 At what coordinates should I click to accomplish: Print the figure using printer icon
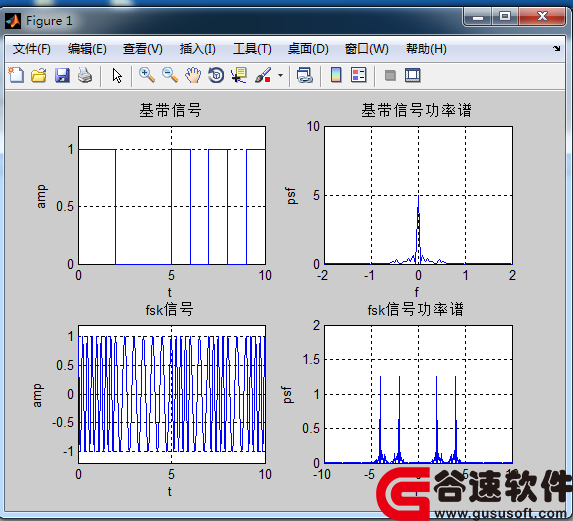pyautogui.click(x=85, y=76)
